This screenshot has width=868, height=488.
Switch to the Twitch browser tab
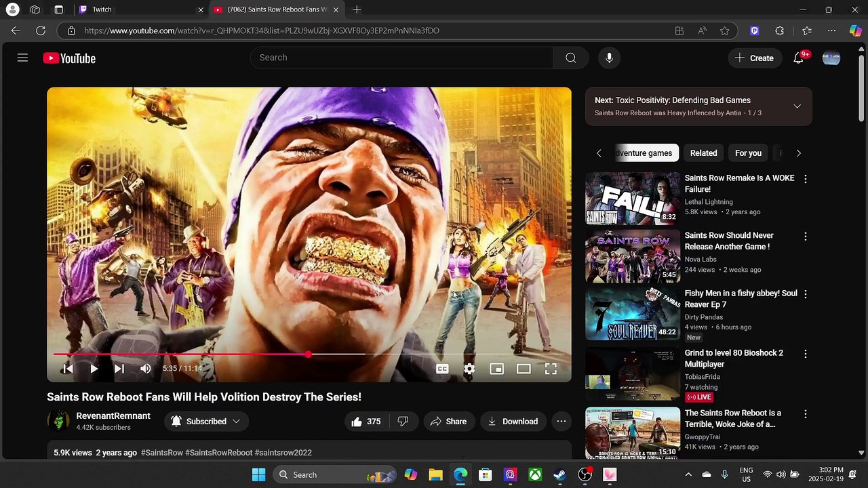[x=140, y=9]
